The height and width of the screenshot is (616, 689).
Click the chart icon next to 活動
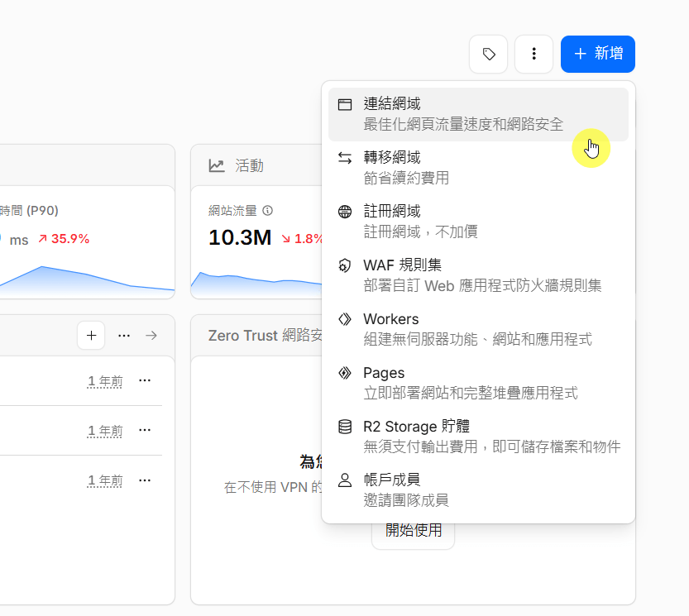click(x=217, y=165)
